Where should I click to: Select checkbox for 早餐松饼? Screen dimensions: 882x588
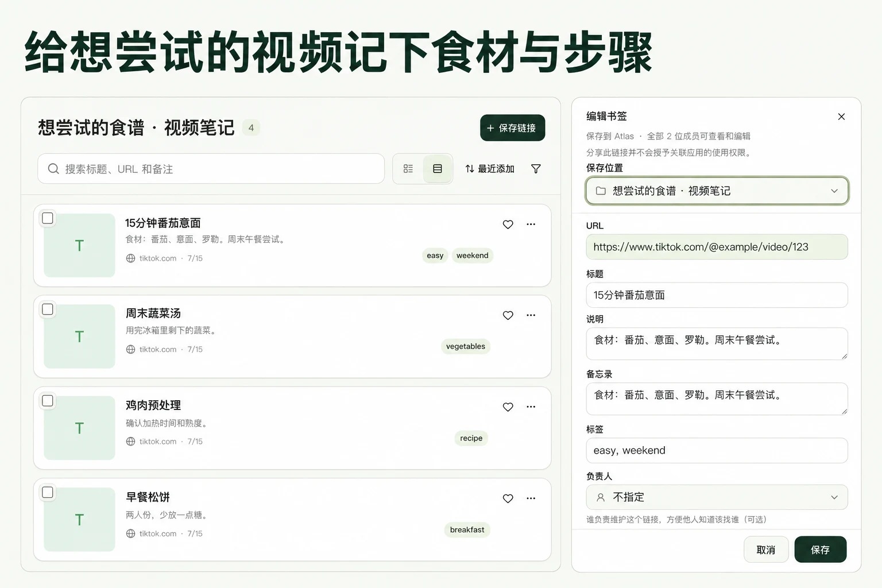tap(48, 492)
